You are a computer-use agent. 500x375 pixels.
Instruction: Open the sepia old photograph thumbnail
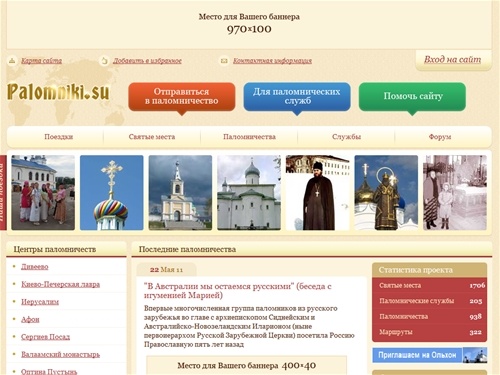pos(455,193)
